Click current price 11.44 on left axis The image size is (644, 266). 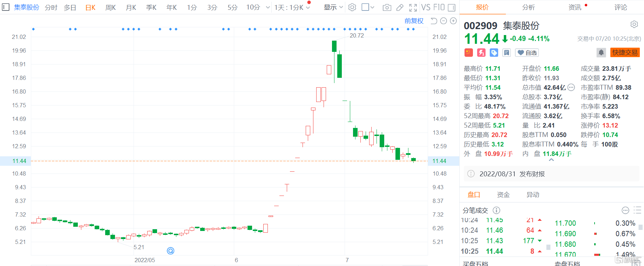point(19,161)
